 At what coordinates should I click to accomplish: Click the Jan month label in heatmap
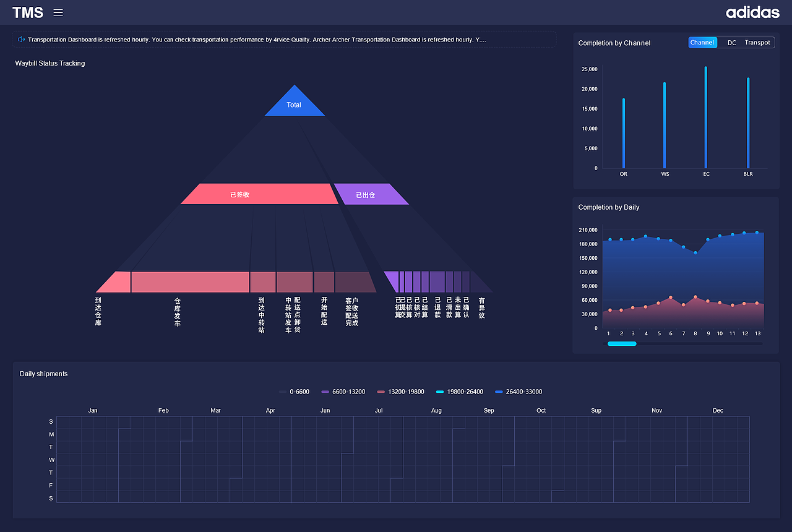pyautogui.click(x=93, y=410)
